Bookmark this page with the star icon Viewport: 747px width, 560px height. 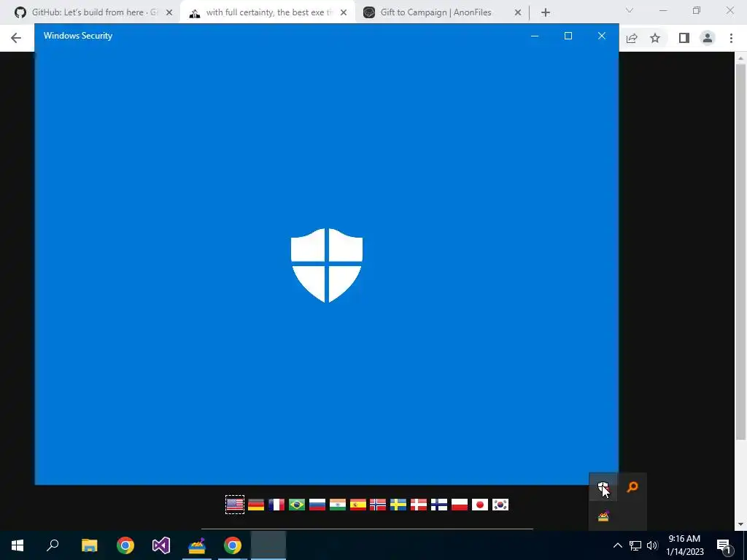[655, 38]
